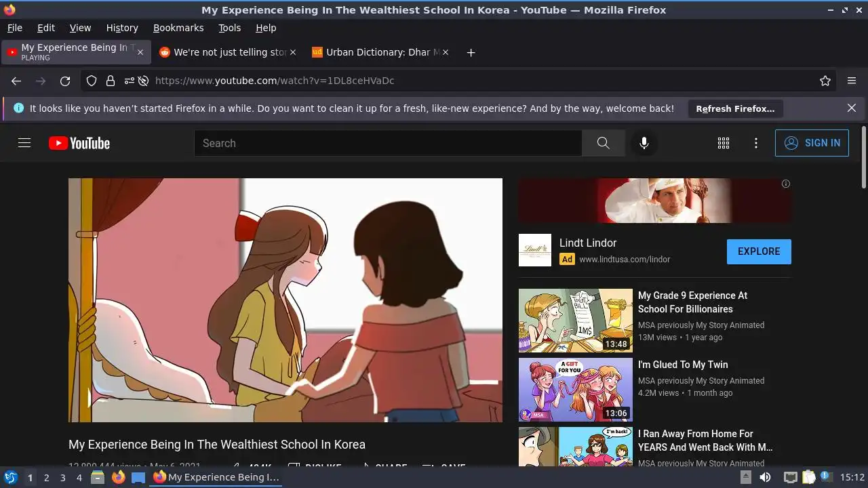Open the History menu

click(122, 28)
